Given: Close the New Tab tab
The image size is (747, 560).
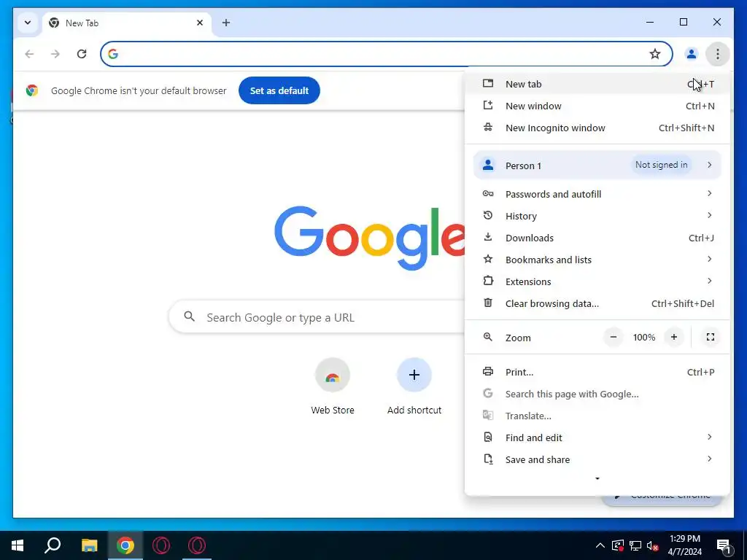Looking at the screenshot, I should [x=200, y=23].
